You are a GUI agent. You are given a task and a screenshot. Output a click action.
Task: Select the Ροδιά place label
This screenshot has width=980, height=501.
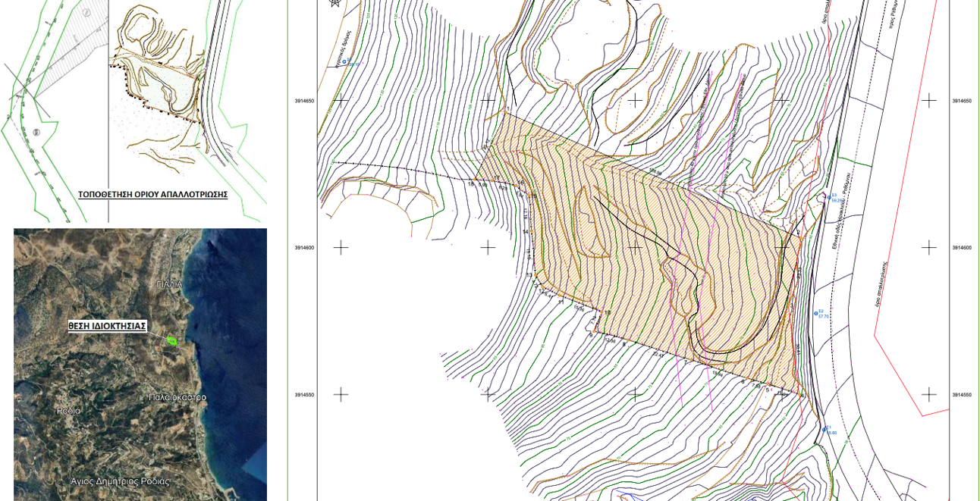tap(68, 410)
